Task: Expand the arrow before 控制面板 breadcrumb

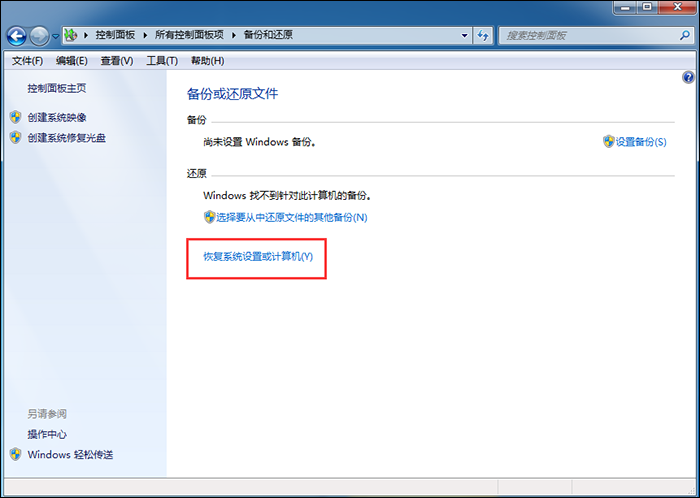Action: point(86,35)
